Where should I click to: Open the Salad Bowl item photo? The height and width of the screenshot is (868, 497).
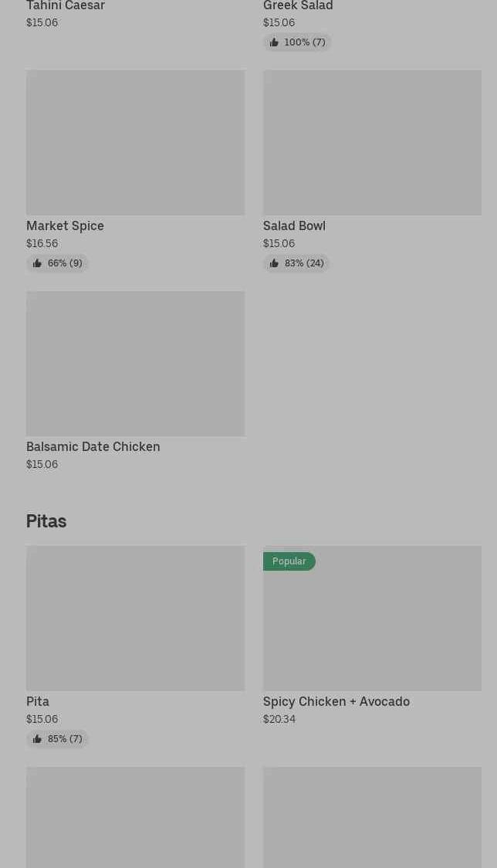372,143
